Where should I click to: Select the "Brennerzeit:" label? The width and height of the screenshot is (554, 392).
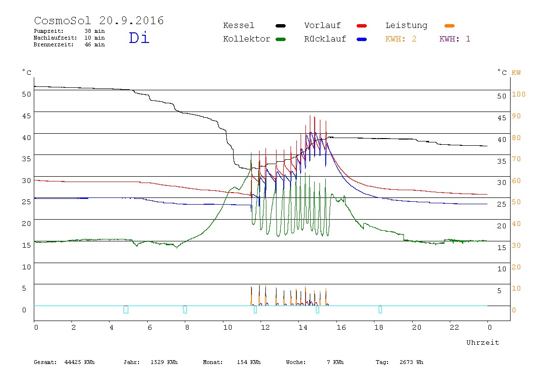point(54,44)
